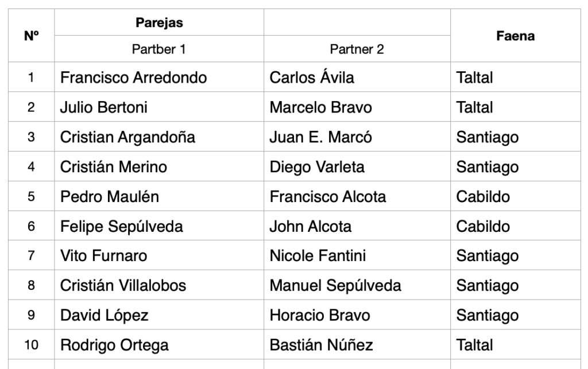588x369 pixels.
Task: Click the Francisco Arredondo cell
Action: pos(133,77)
